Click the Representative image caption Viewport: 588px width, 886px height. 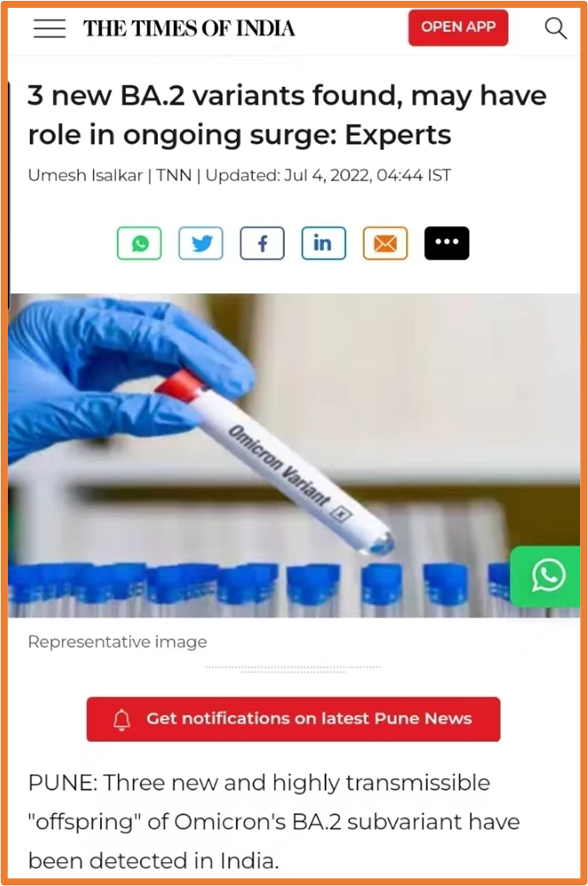pos(118,642)
